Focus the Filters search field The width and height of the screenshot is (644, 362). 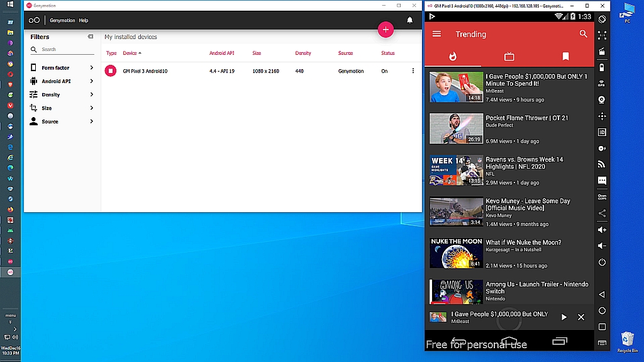62,49
